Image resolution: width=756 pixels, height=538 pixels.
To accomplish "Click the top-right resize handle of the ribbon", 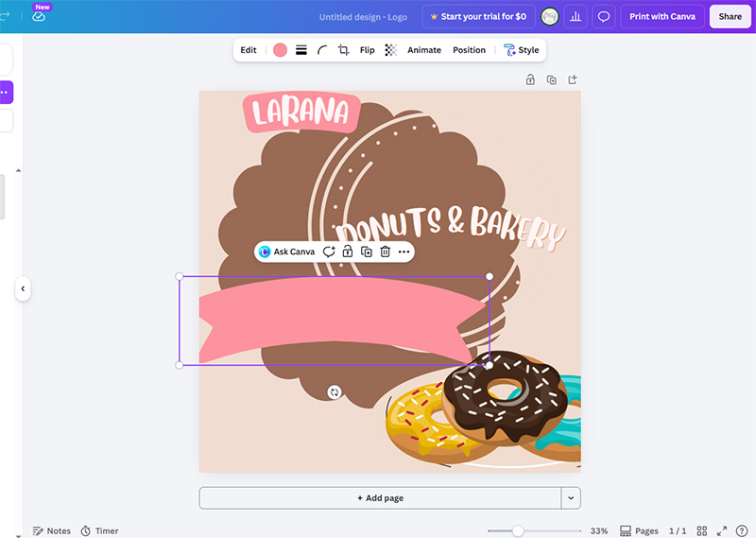I will 490,276.
